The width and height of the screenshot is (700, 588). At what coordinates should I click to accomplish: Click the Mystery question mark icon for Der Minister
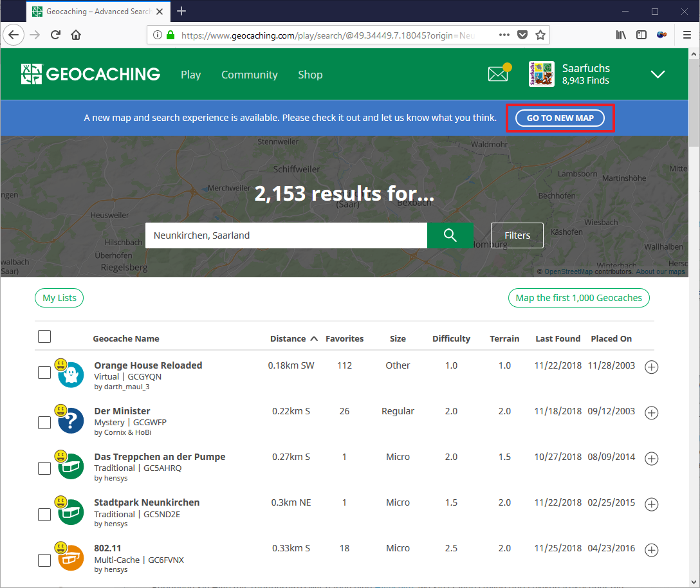(71, 421)
